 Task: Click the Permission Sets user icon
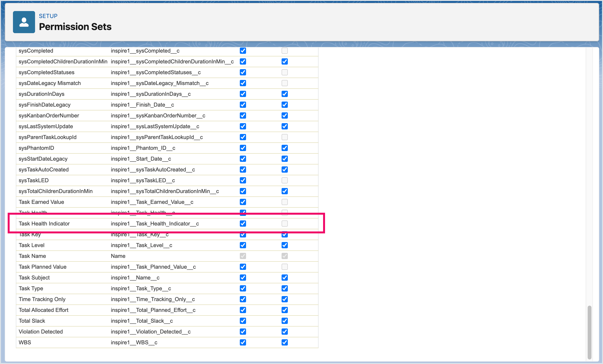pyautogui.click(x=24, y=22)
